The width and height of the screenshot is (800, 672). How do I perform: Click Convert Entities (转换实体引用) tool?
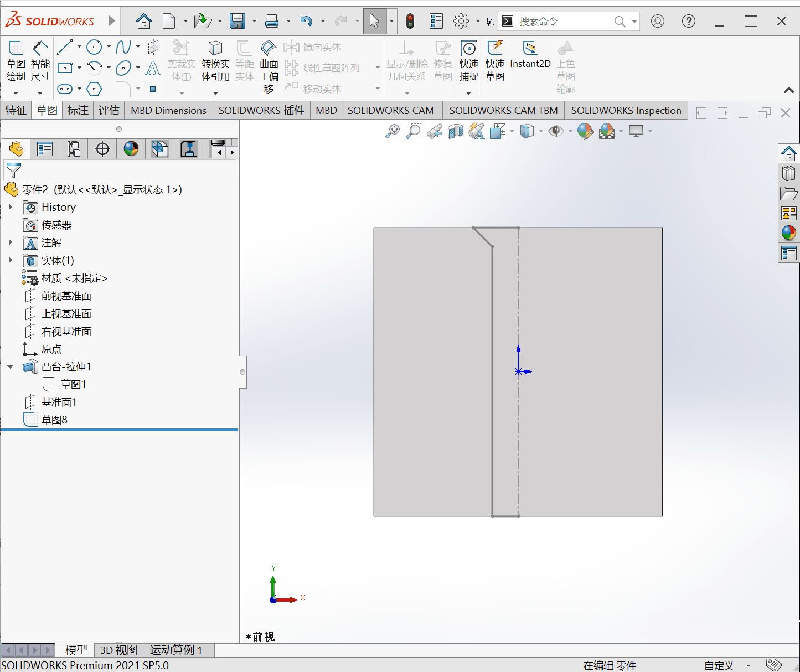[215, 61]
